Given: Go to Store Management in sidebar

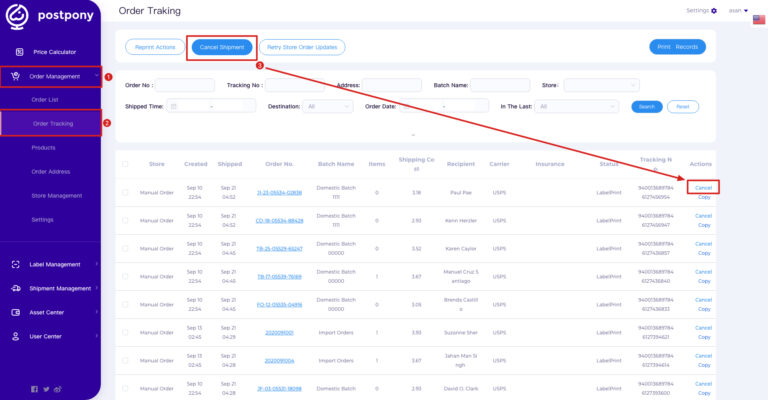Looking at the screenshot, I should coord(56,196).
